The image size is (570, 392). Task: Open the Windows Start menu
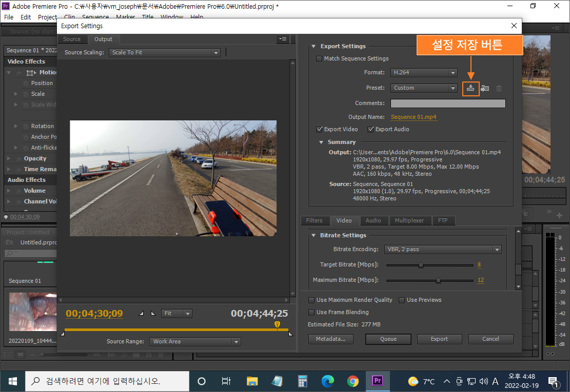coord(13,381)
